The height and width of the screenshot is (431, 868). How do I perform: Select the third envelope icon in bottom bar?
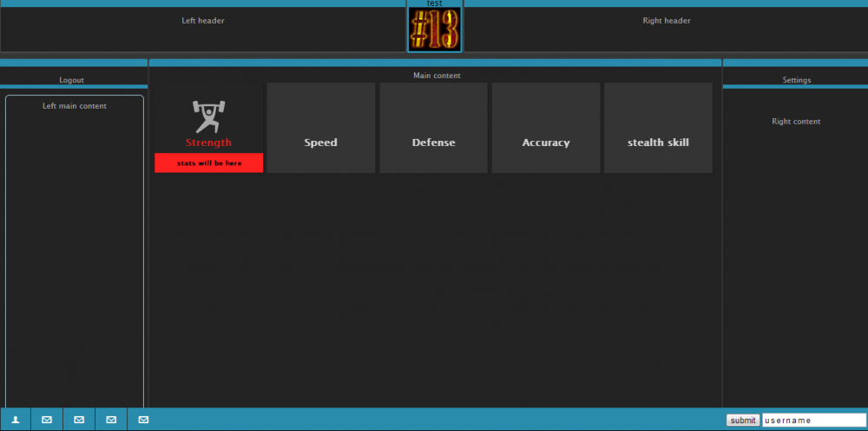point(111,420)
